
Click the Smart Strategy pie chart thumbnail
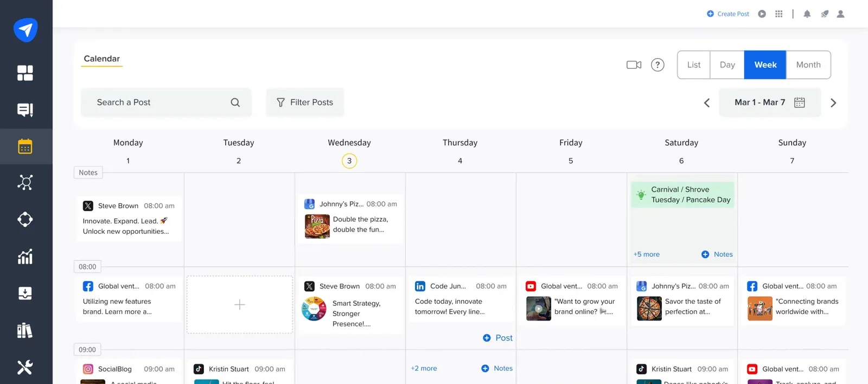[x=314, y=309]
